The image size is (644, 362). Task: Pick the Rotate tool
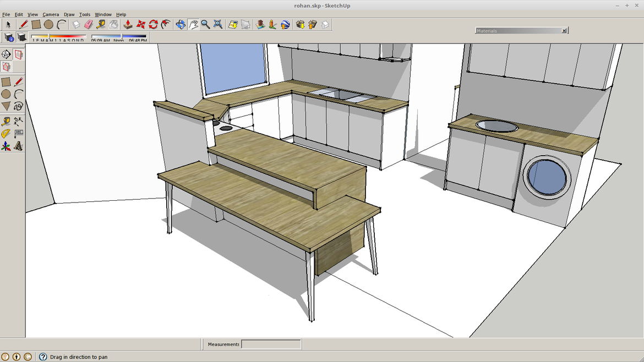[152, 24]
